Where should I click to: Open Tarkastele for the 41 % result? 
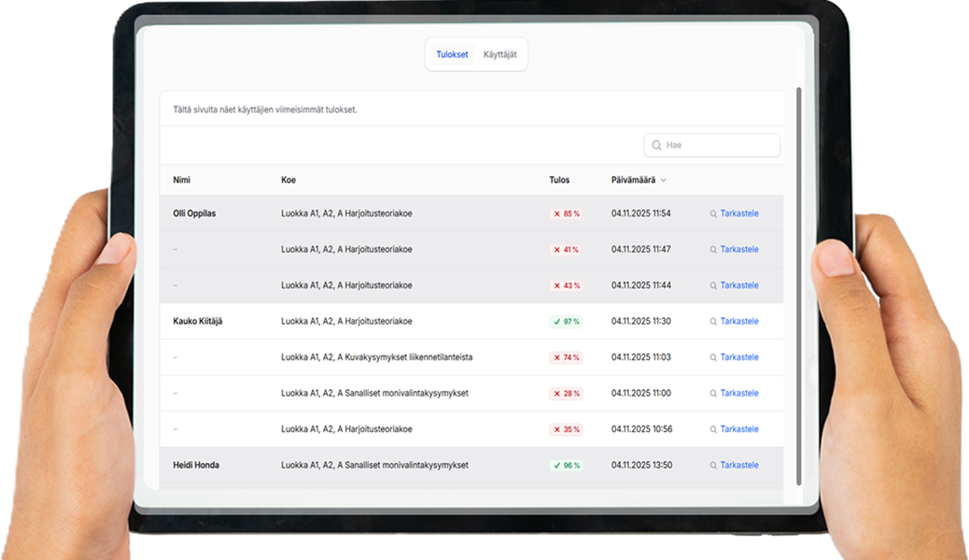(738, 250)
